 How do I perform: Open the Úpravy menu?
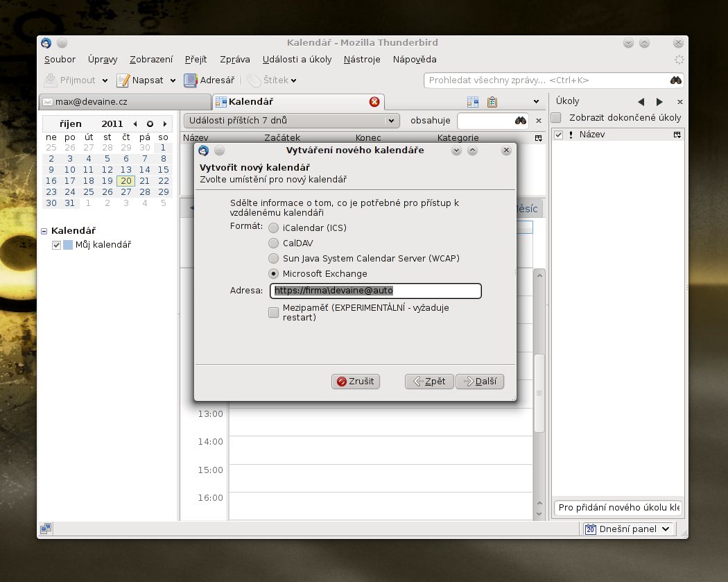103,60
